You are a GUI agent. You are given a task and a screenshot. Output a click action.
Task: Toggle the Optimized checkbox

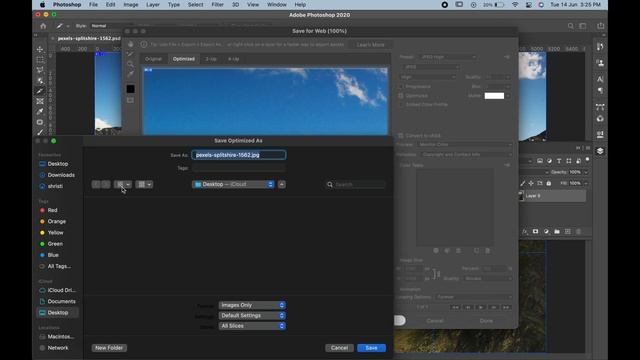coord(400,96)
